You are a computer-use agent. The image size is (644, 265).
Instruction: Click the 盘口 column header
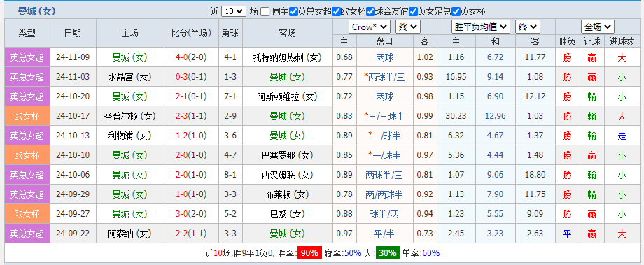coord(384,41)
